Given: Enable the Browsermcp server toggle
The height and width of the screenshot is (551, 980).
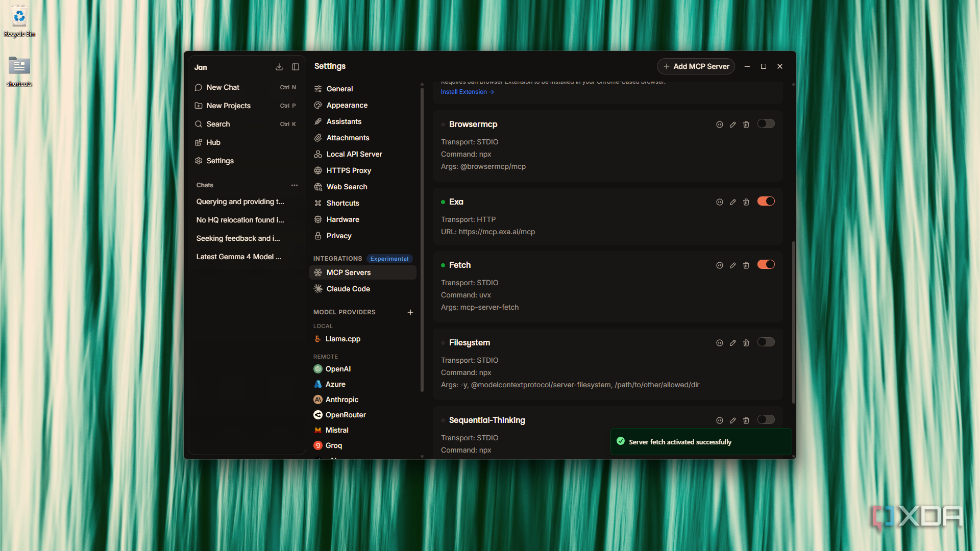Looking at the screenshot, I should pos(766,123).
